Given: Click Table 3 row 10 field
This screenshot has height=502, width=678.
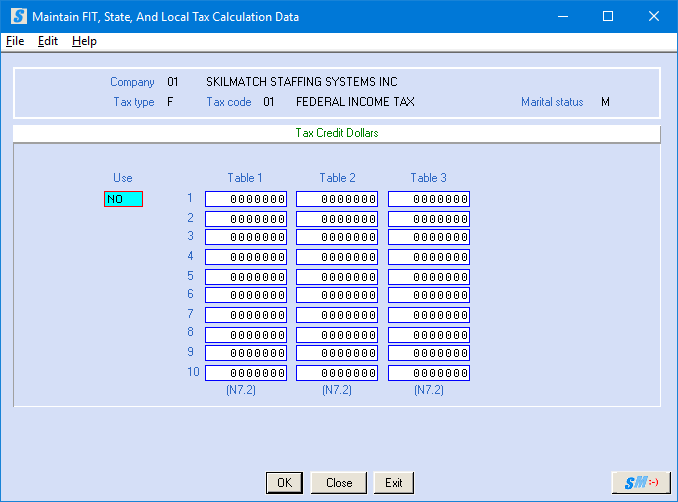Looking at the screenshot, I should [x=429, y=373].
